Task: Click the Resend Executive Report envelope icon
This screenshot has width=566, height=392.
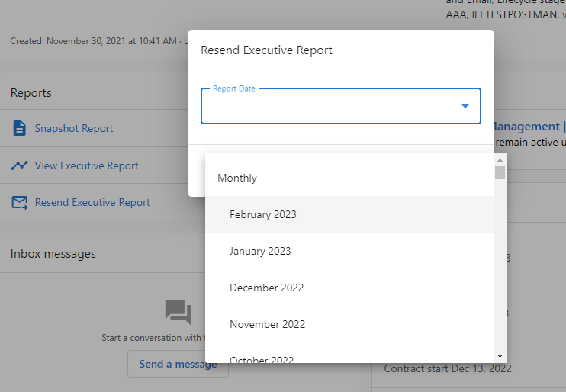Action: tap(20, 203)
